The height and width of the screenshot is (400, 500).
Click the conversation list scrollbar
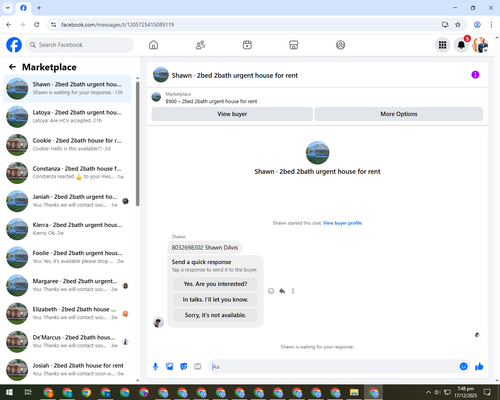coord(138,143)
